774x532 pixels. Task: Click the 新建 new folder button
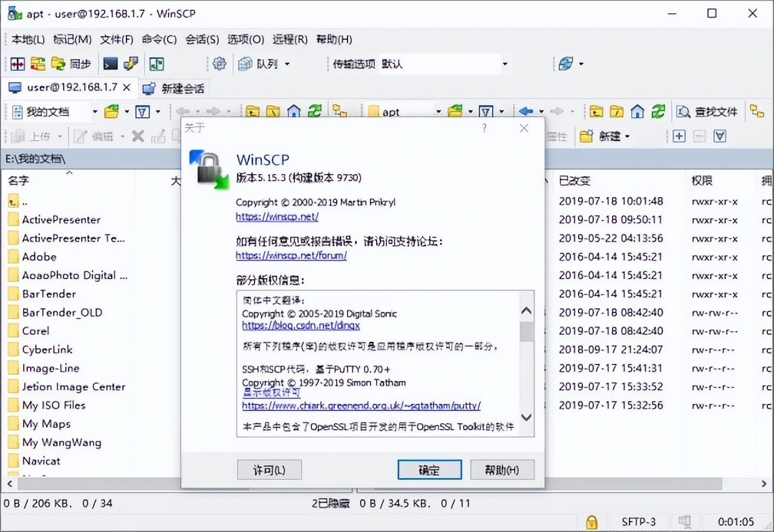pos(600,136)
